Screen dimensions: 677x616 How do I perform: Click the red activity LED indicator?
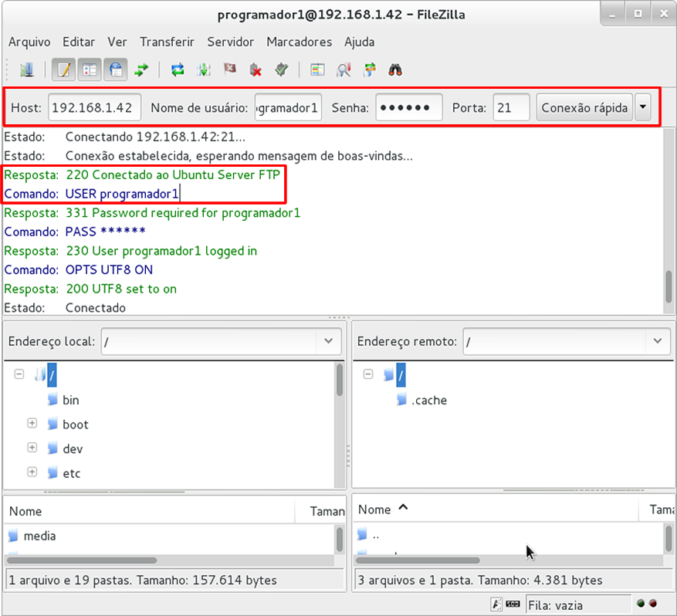(653, 604)
